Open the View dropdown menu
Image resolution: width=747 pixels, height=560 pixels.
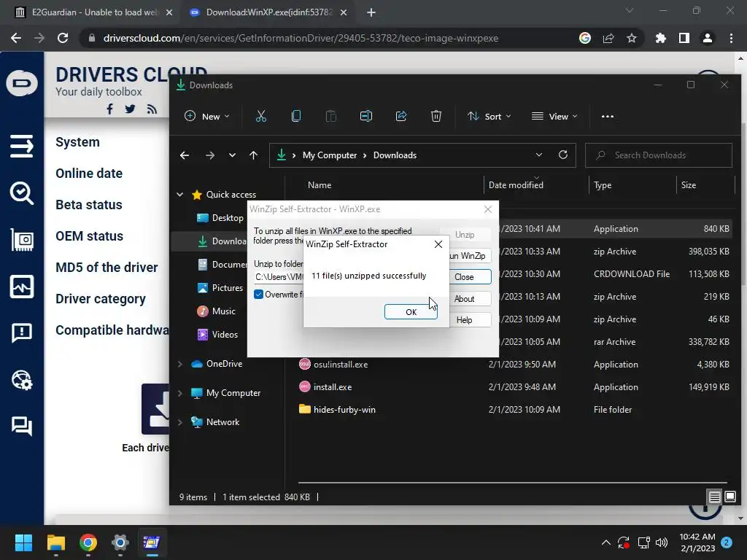(x=554, y=116)
